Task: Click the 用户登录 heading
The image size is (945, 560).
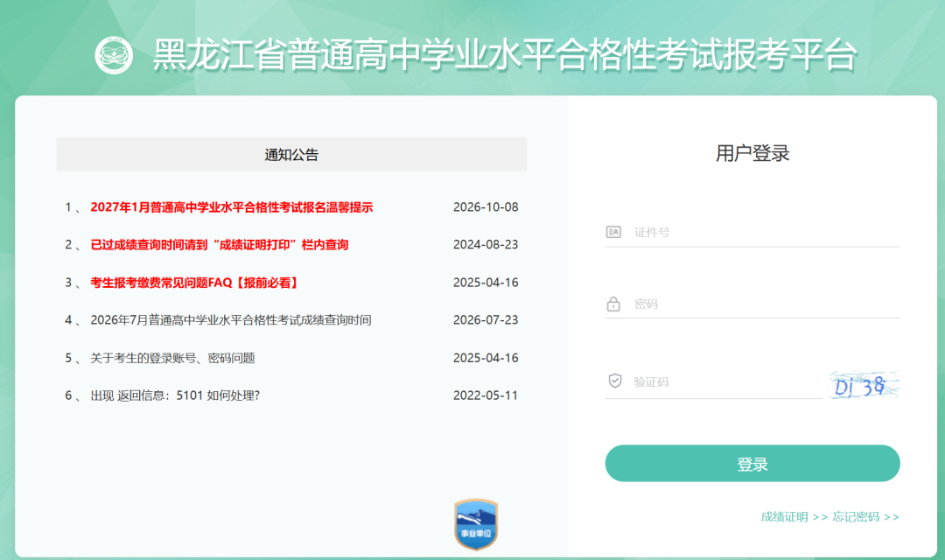Action: [752, 154]
